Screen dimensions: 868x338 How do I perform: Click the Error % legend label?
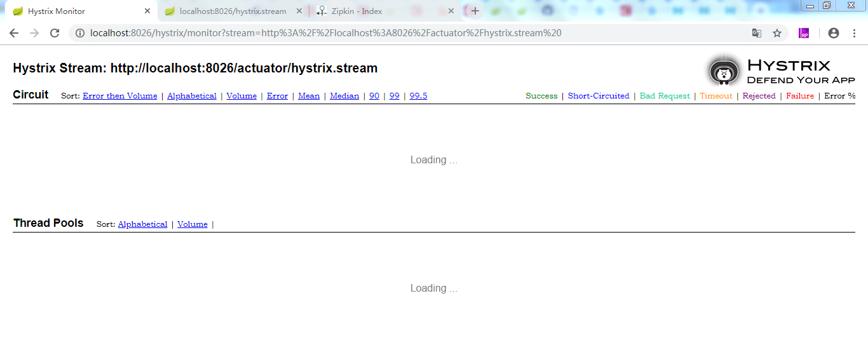[x=840, y=96]
